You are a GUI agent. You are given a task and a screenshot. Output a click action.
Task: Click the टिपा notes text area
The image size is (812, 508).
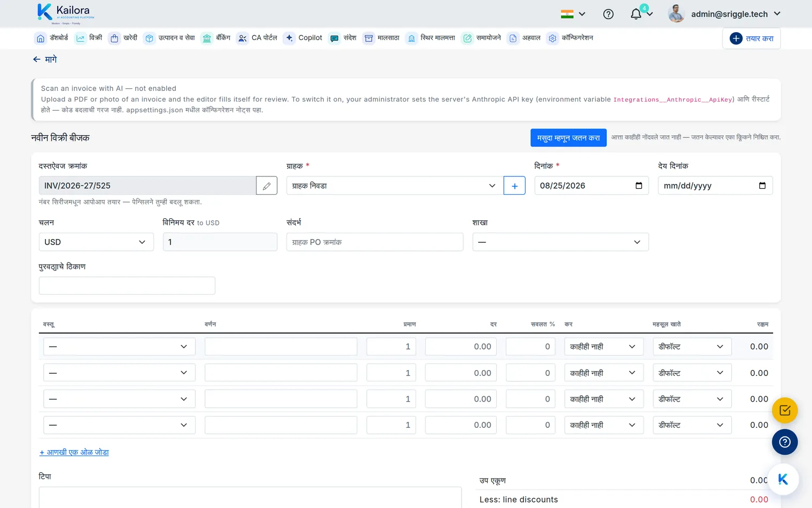click(250, 497)
